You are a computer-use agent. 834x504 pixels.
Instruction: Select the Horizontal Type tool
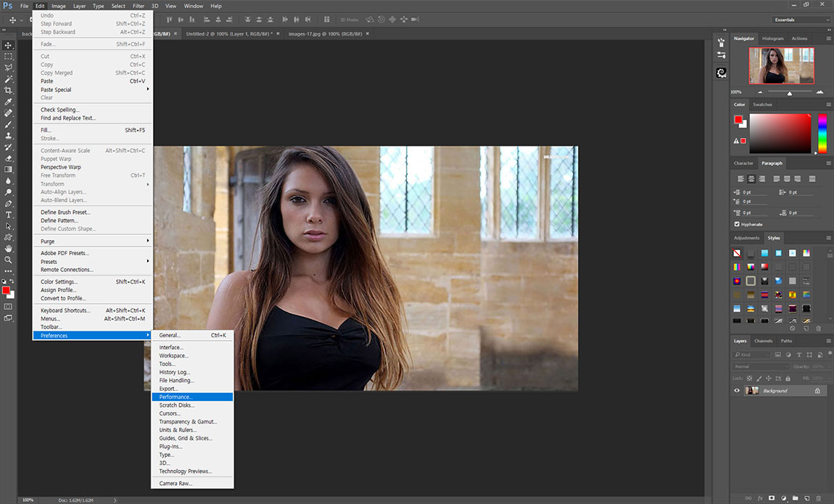click(9, 215)
